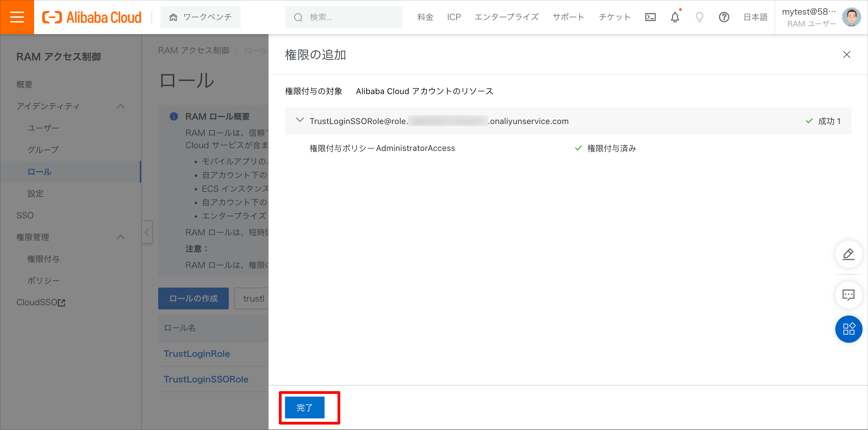Open the チケット menu item

[615, 17]
